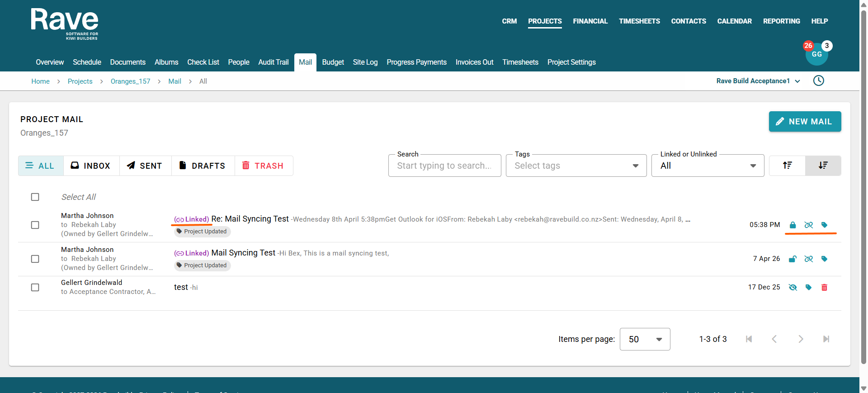
Task: Select the checkbox for the Gellert Grindelwald email
Action: click(x=35, y=288)
